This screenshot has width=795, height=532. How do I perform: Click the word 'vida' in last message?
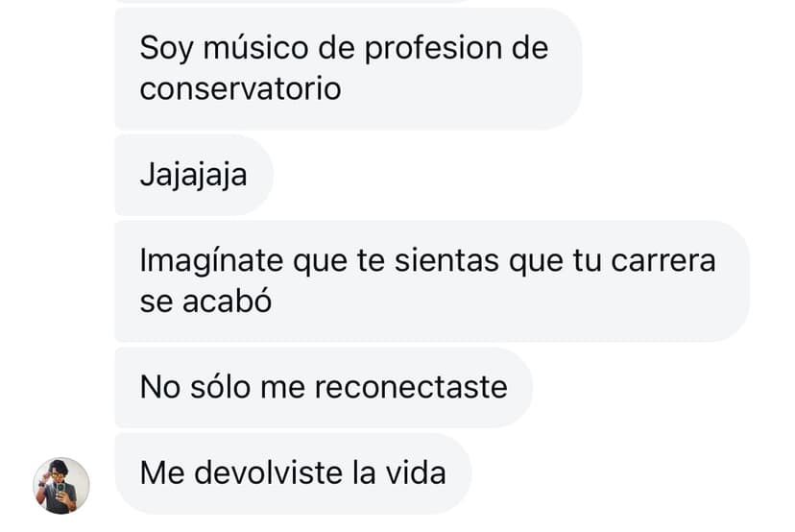tap(416, 473)
